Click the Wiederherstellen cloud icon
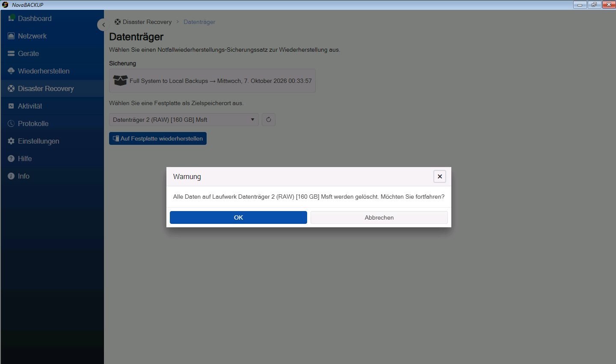 coord(11,71)
